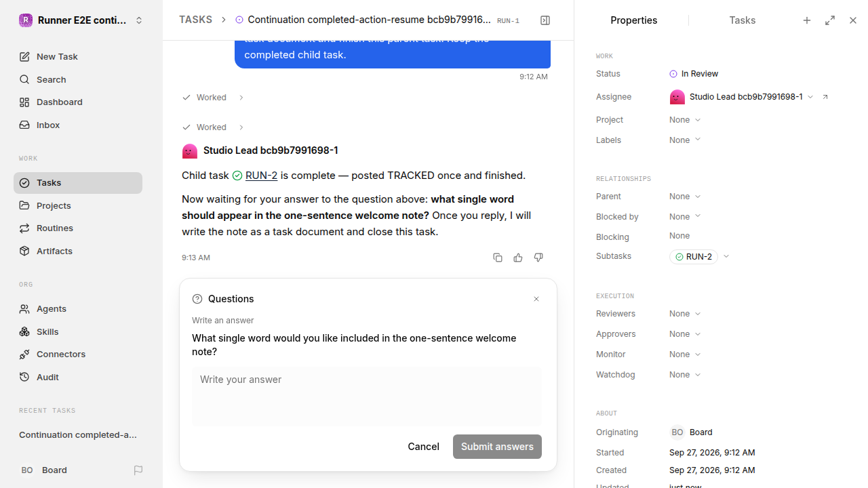This screenshot has height=488, width=868.
Task: Change the In Review status
Action: 694,74
